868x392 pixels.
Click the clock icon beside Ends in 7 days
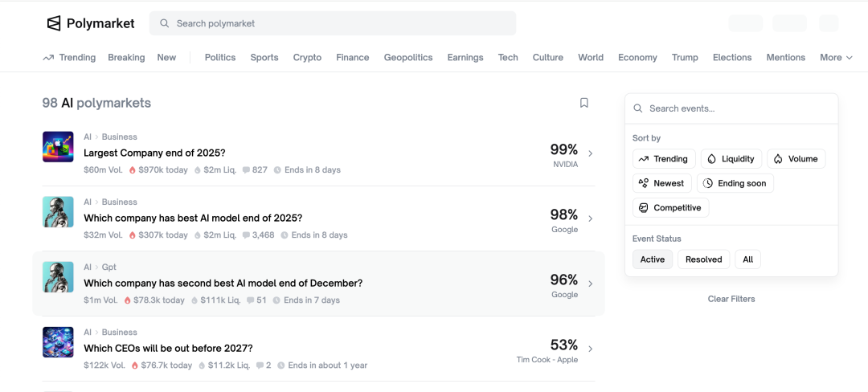point(276,300)
